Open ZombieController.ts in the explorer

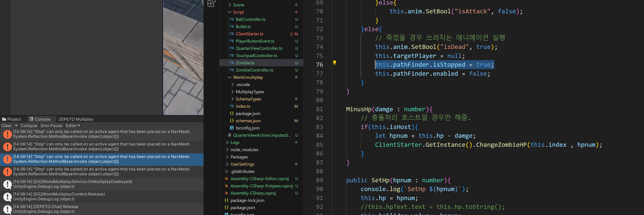tap(254, 70)
